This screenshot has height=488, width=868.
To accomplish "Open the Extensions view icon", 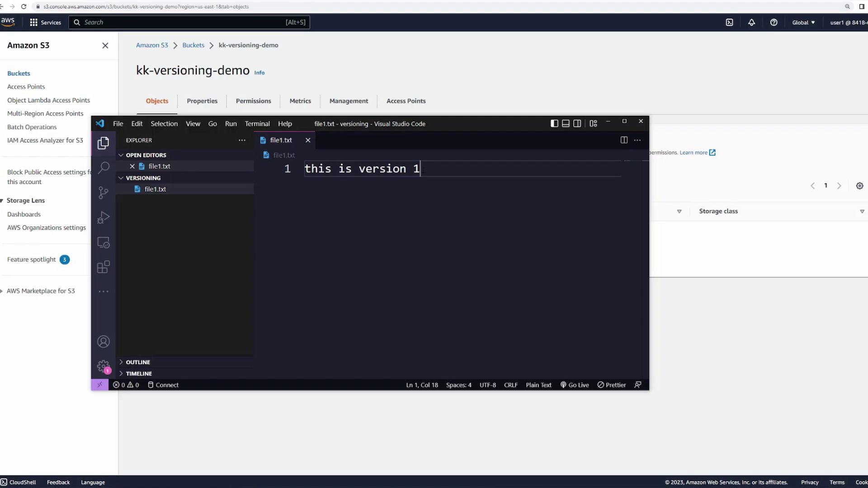I will click(104, 267).
